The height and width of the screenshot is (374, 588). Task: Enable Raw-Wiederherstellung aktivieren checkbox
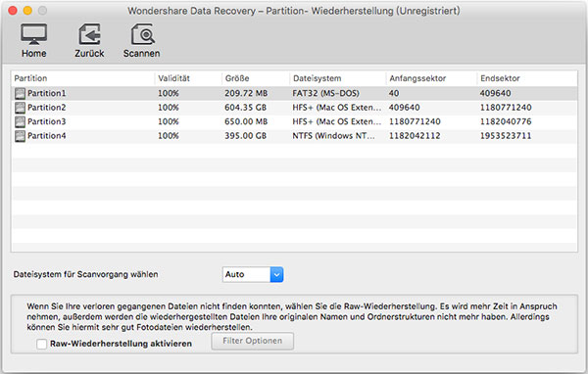point(41,344)
